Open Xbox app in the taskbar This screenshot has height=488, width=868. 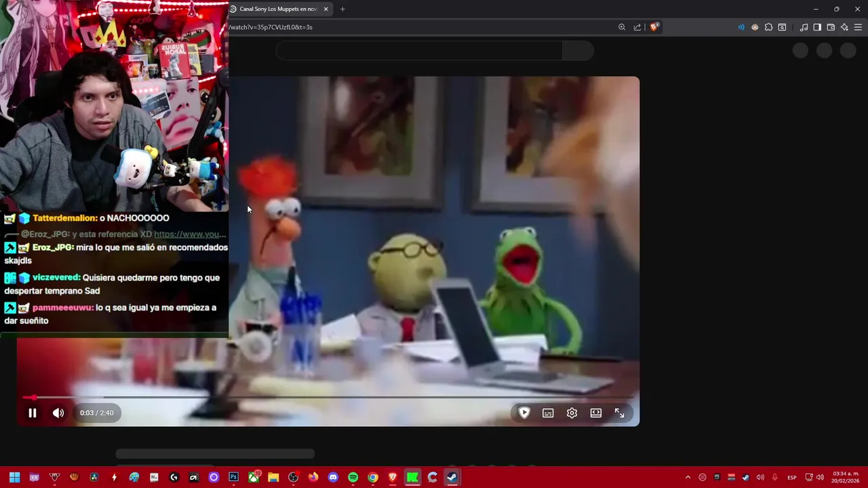254,477
